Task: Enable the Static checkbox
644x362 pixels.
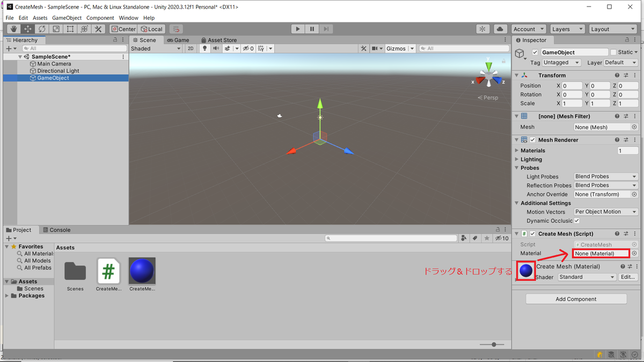Action: [613, 53]
